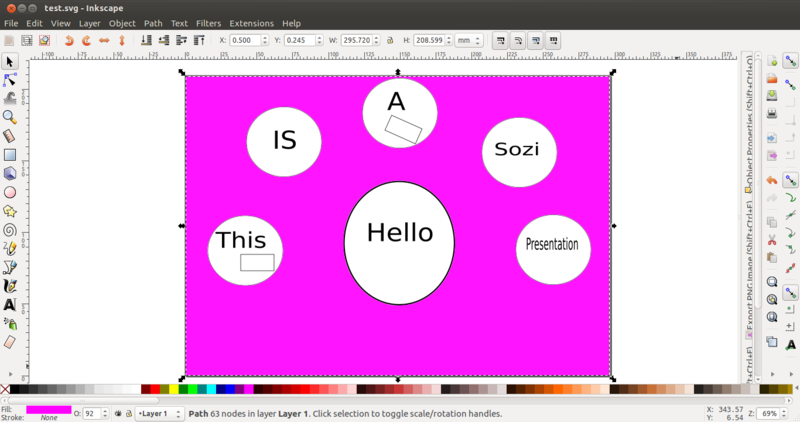800x422 pixels.
Task: Toggle width-height lock ratio
Action: coord(390,40)
